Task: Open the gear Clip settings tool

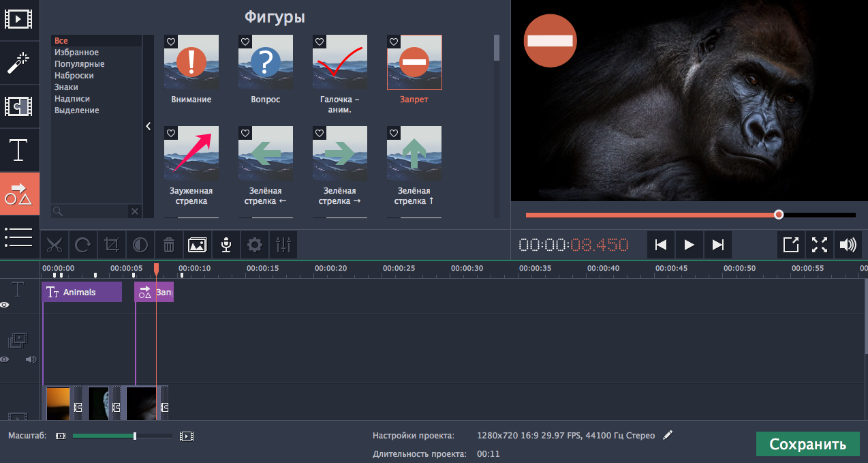Action: click(x=255, y=244)
